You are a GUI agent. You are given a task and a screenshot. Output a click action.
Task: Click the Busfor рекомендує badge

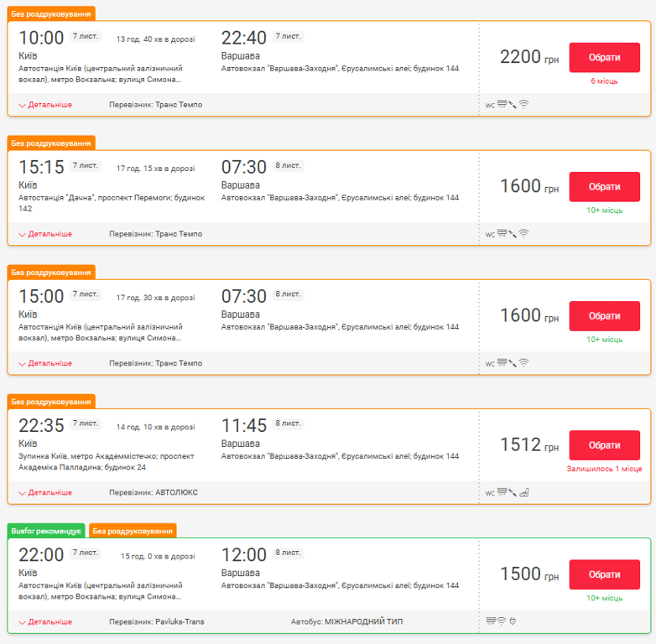pyautogui.click(x=46, y=531)
